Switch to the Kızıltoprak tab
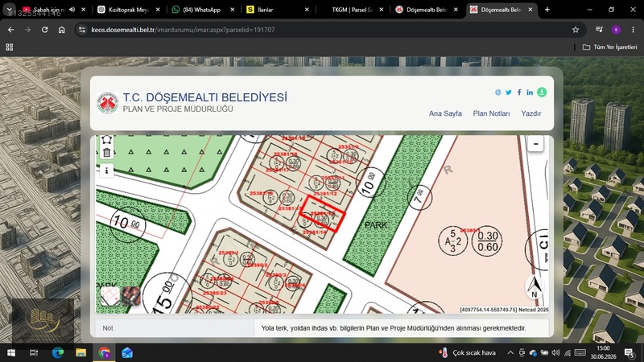Image resolution: width=644 pixels, height=362 pixels. pos(129,10)
